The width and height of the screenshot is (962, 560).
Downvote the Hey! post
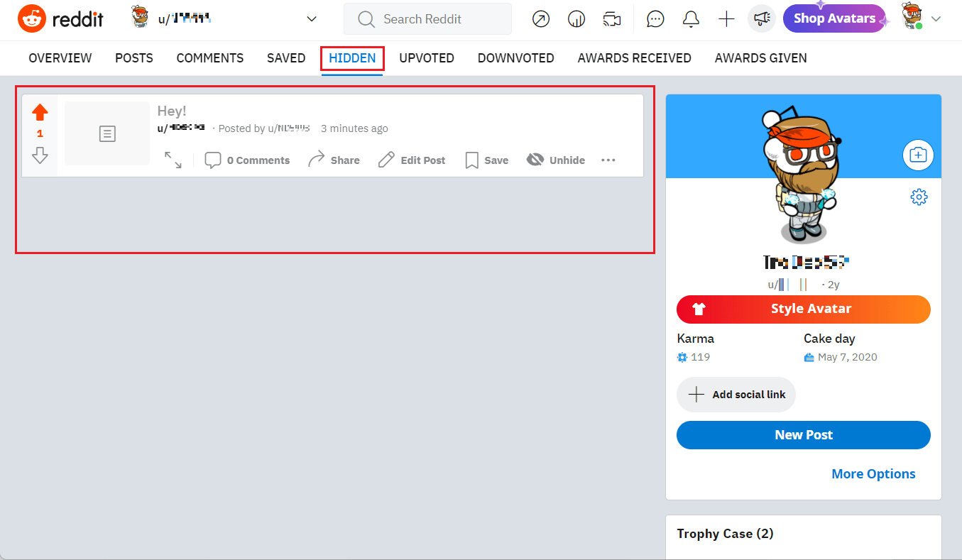(40, 155)
